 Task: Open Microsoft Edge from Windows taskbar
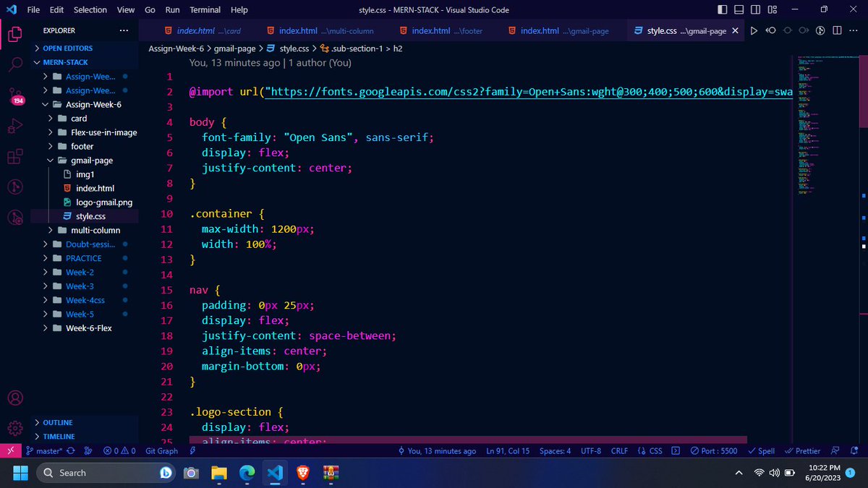247,473
